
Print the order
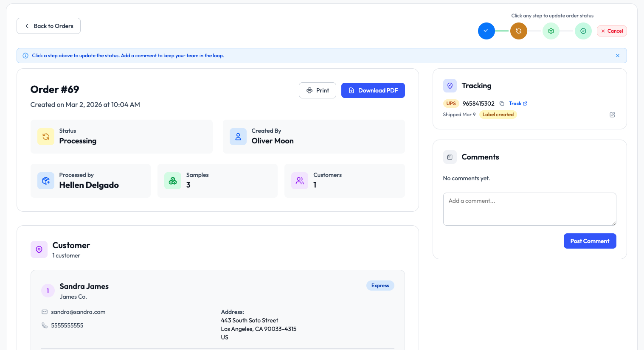[318, 90]
